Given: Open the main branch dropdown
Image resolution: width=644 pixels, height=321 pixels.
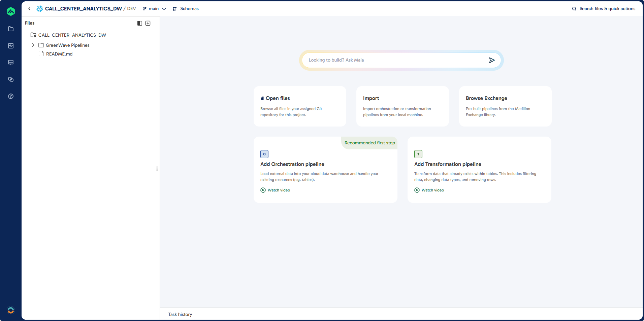Looking at the screenshot, I should tap(155, 9).
